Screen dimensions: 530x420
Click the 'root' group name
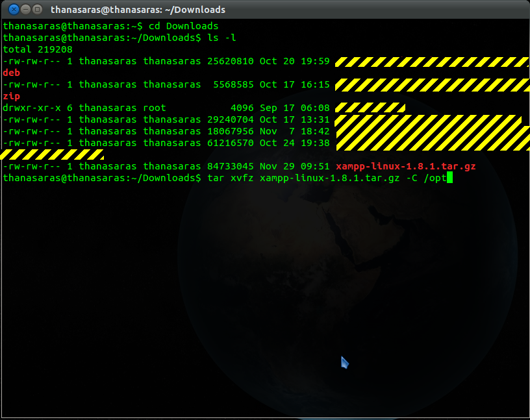tap(155, 108)
